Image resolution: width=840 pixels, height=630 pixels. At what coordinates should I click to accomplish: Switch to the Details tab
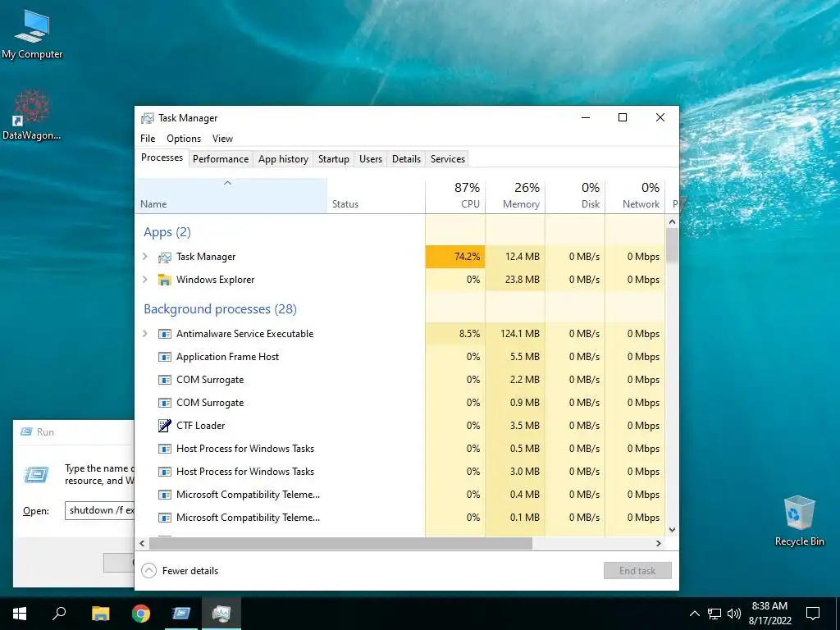click(x=406, y=159)
